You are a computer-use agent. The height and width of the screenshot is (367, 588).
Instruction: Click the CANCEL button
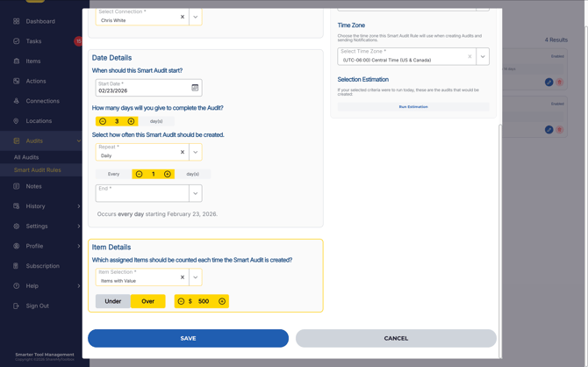(396, 339)
